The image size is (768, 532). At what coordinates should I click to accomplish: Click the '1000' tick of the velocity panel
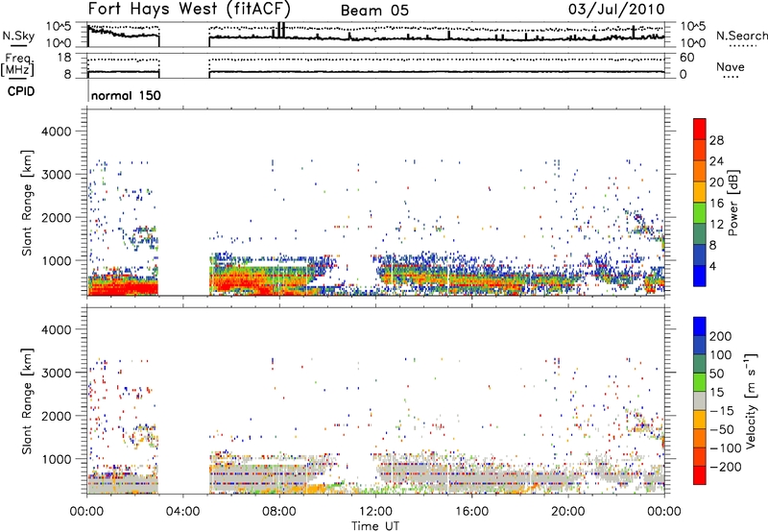(x=56, y=459)
